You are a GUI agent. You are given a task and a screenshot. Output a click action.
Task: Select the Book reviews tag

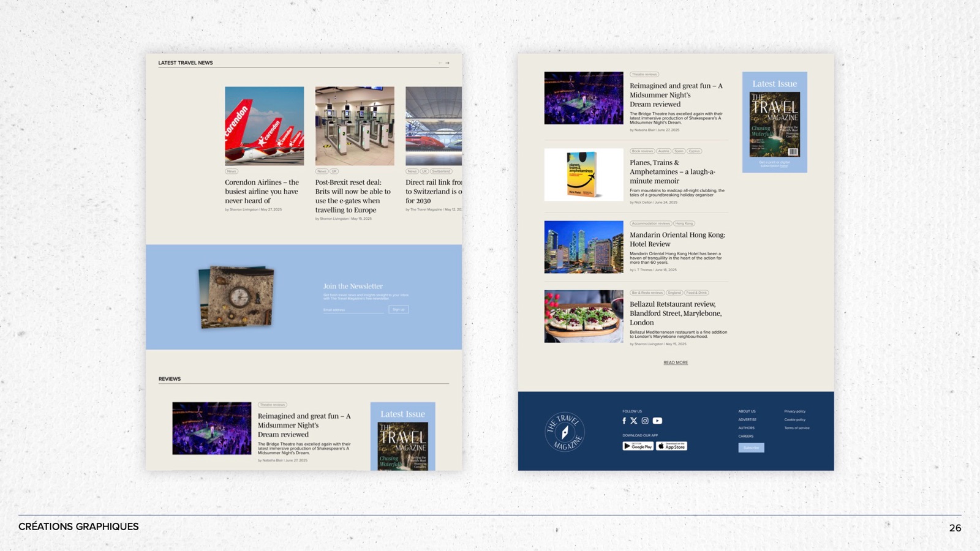tap(643, 151)
